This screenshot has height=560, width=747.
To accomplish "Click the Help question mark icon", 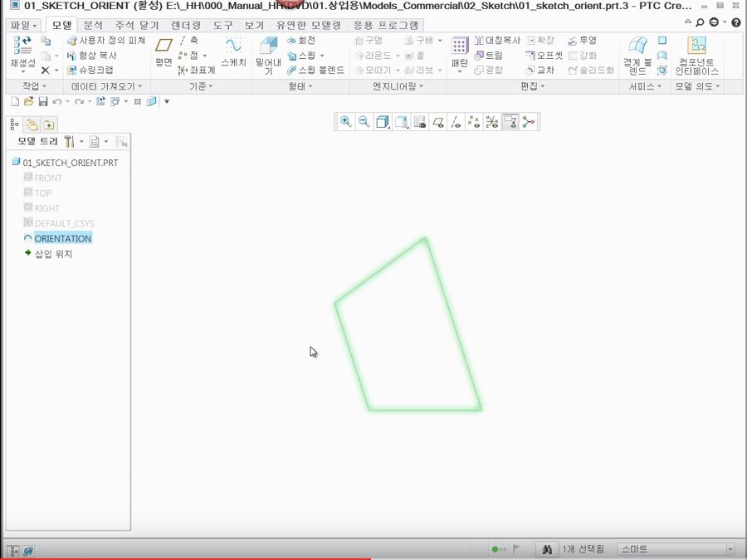I will [x=736, y=22].
